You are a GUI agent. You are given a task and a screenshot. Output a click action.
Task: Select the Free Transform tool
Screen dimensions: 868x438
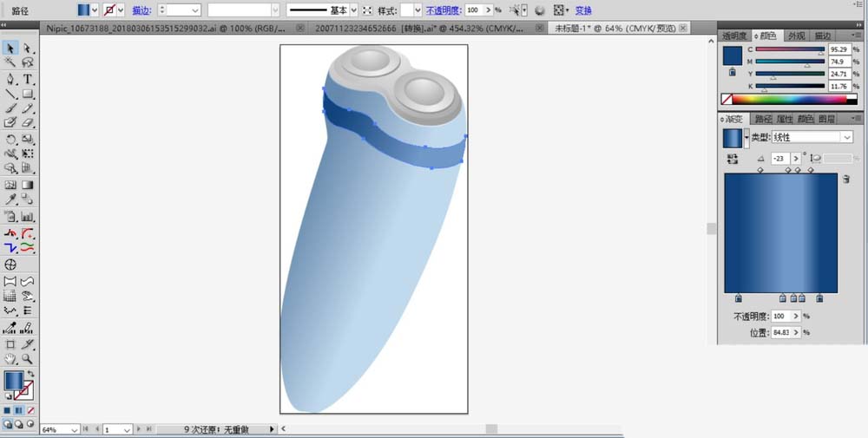pyautogui.click(x=27, y=154)
